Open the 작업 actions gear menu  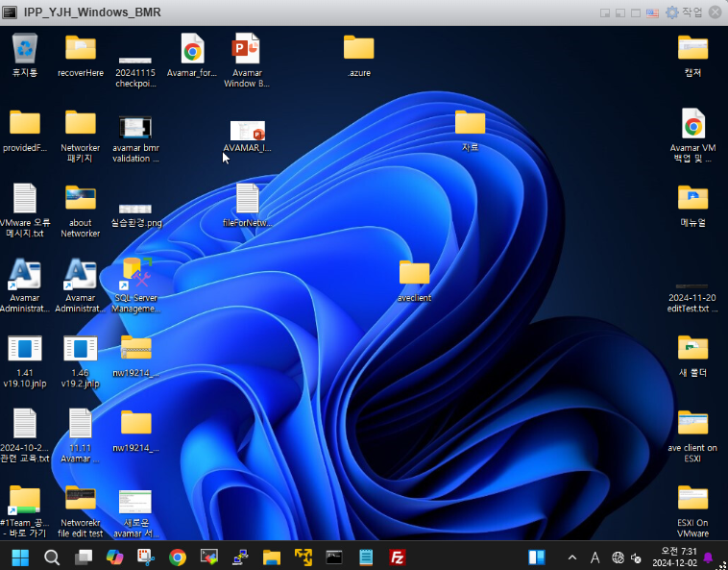[x=684, y=12]
